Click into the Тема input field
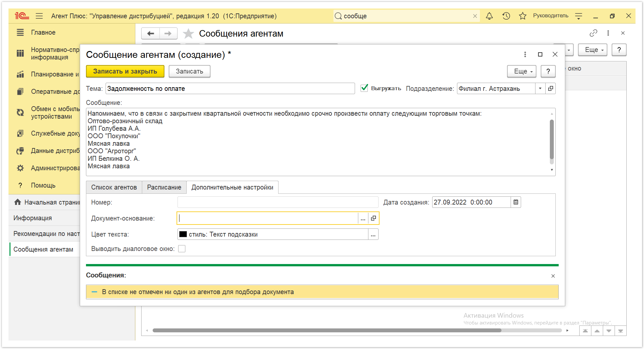 [230, 88]
